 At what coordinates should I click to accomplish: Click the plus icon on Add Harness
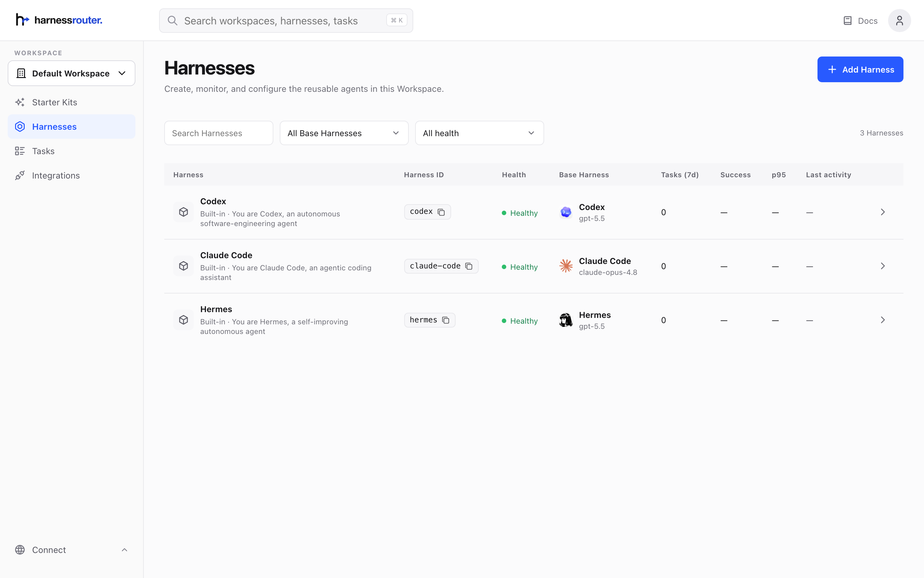(832, 70)
